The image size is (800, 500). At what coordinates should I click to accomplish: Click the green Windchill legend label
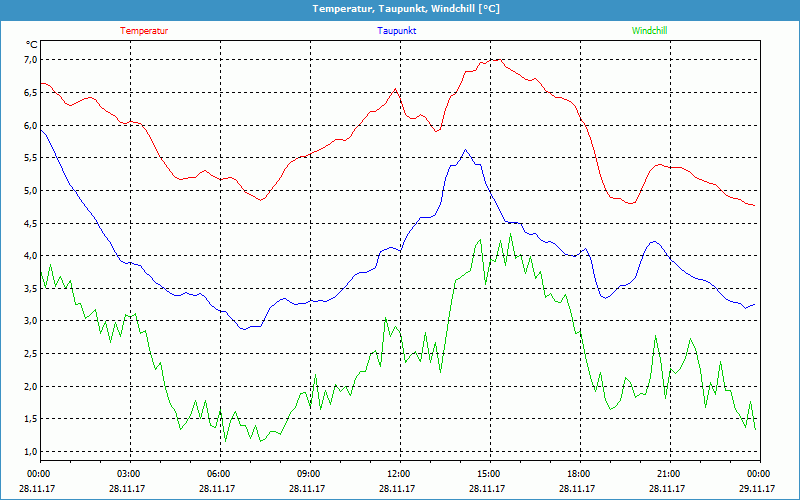pos(650,31)
